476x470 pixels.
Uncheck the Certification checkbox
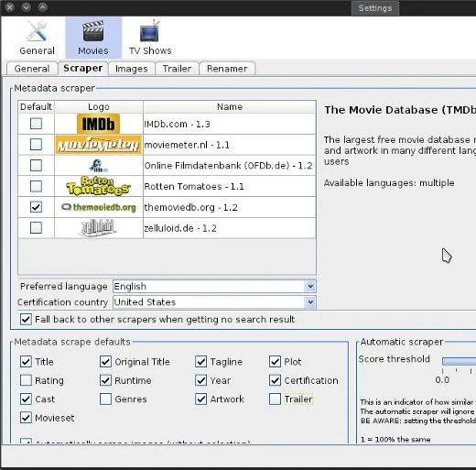tap(275, 380)
